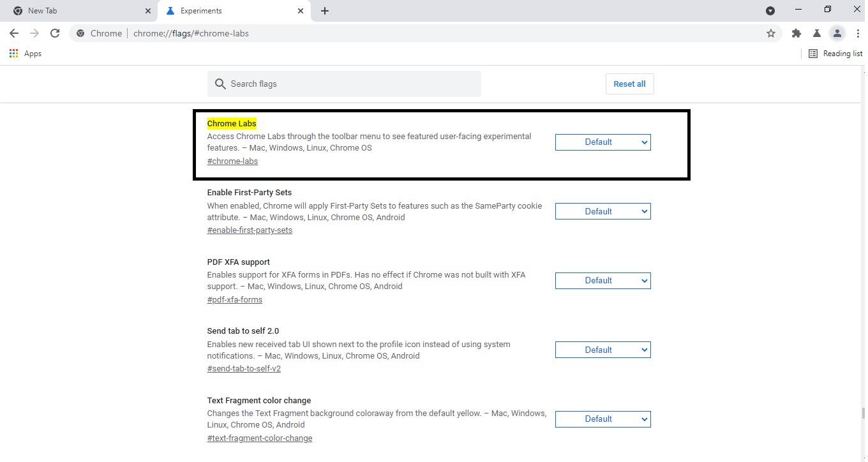The image size is (868, 462).
Task: Open a new tab with plus icon
Action: (x=325, y=11)
